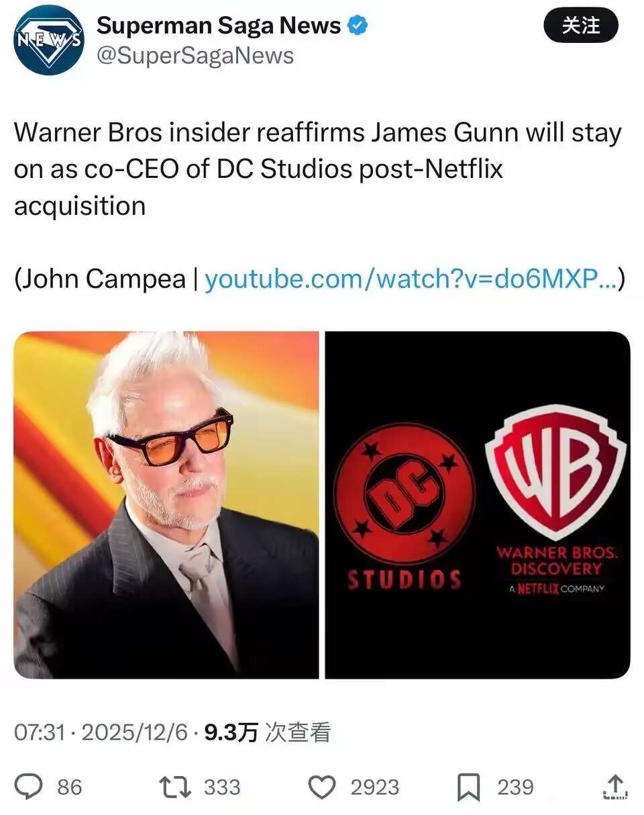Click the blue verified badge
Screen dimensions: 644x815
point(358,26)
